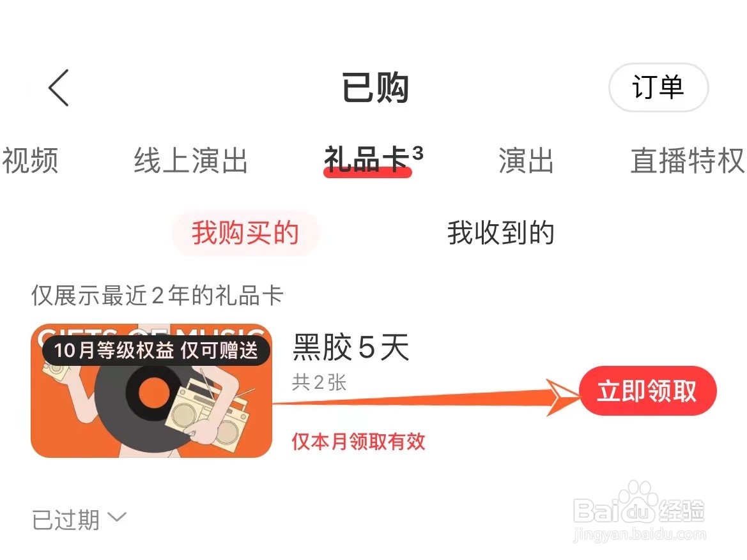This screenshot has height=560, width=747.
Task: Open the 直播特权 tab
Action: [688, 160]
